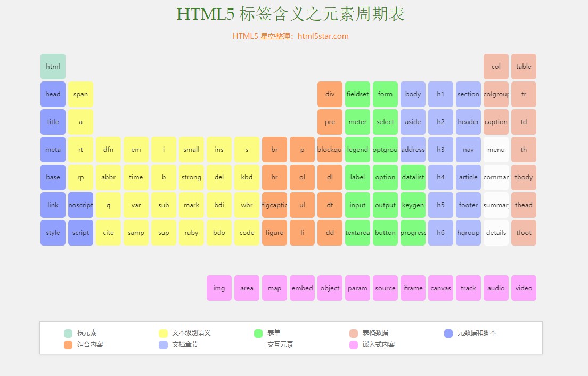The image size is (588, 376).
Task: Select the menu tile
Action: tap(496, 150)
